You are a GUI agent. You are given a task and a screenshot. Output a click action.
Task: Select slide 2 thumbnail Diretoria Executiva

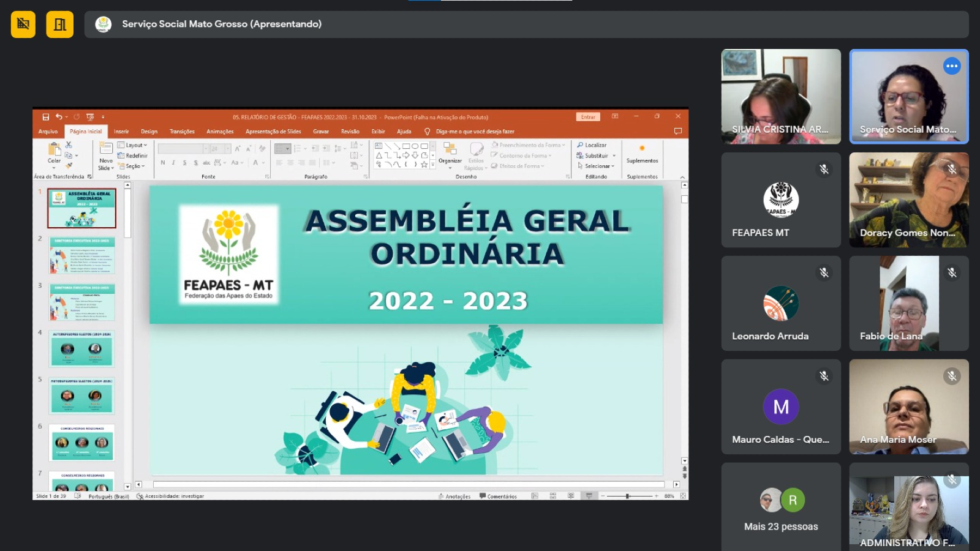point(81,256)
